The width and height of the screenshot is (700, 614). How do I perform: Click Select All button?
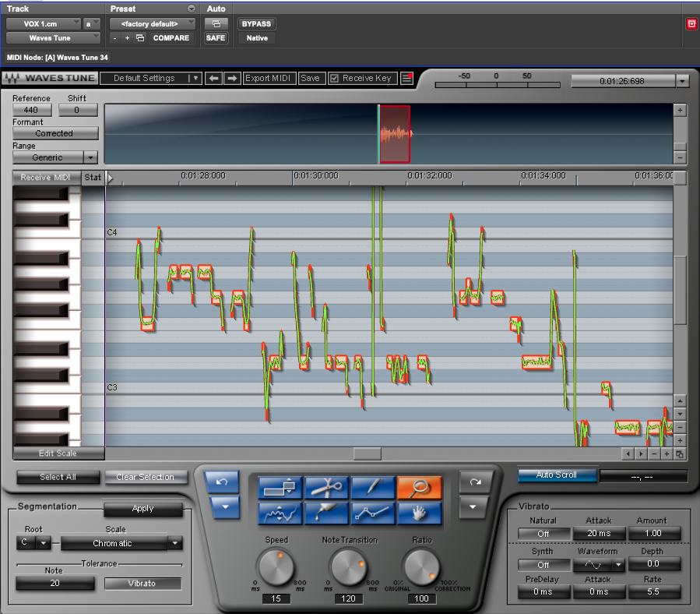tap(58, 477)
